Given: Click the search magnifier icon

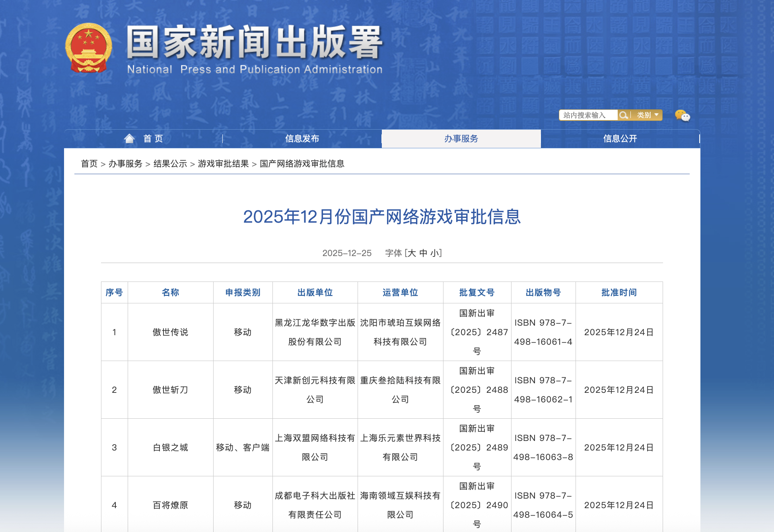Looking at the screenshot, I should tap(623, 115).
